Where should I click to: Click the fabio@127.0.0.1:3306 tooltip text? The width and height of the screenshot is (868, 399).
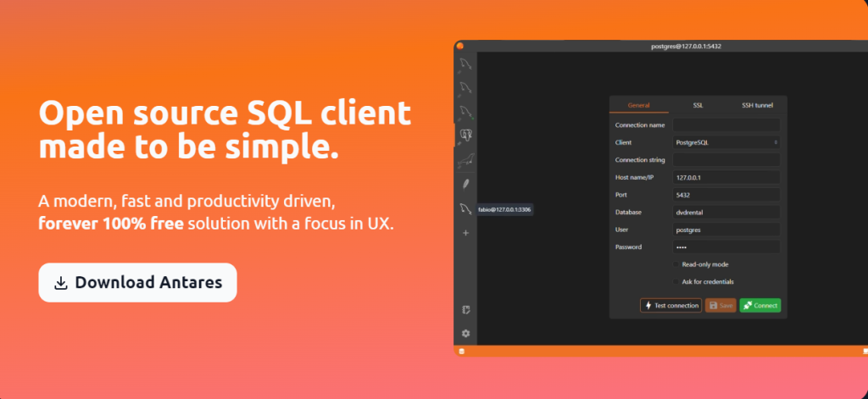point(505,210)
